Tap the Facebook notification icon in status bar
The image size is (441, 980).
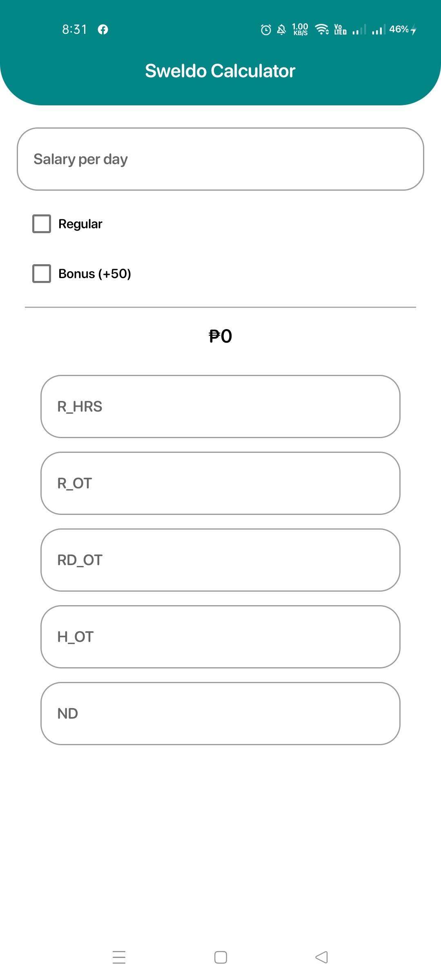click(103, 29)
